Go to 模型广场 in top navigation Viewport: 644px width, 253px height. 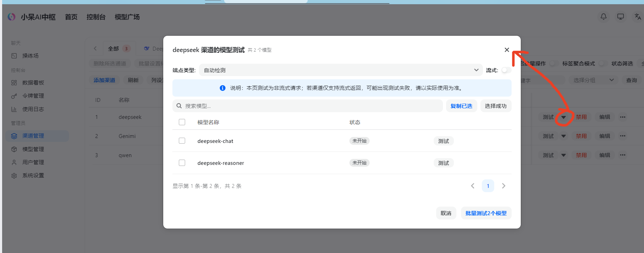coord(127,17)
